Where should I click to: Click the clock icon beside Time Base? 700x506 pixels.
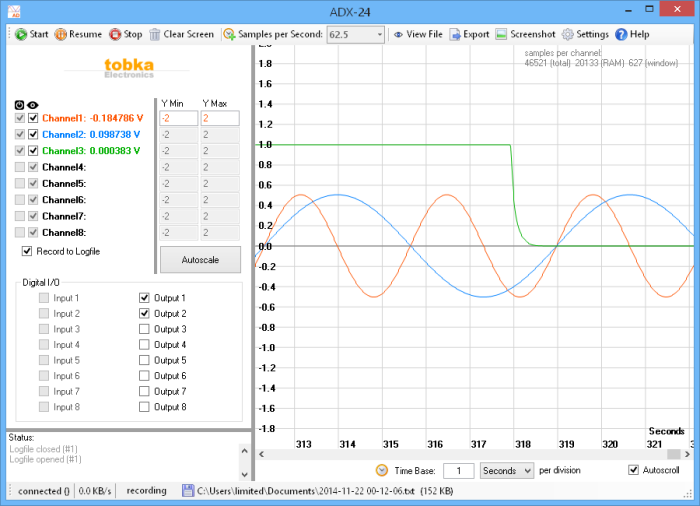(x=382, y=470)
